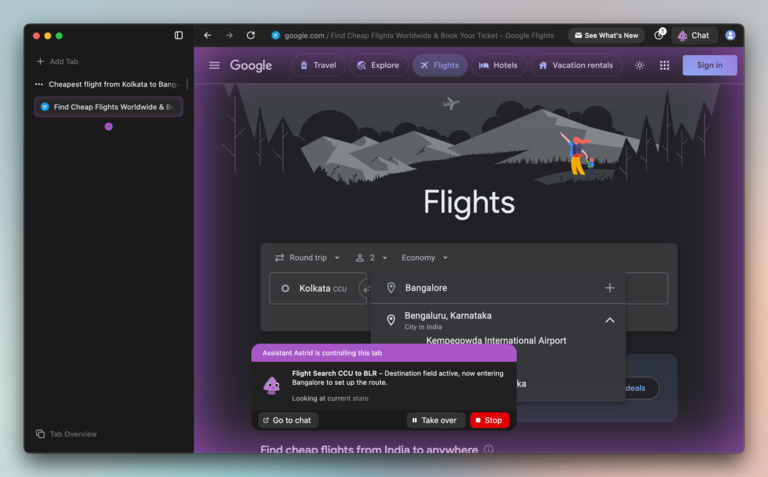Open the passengers count dropdown

pos(371,258)
